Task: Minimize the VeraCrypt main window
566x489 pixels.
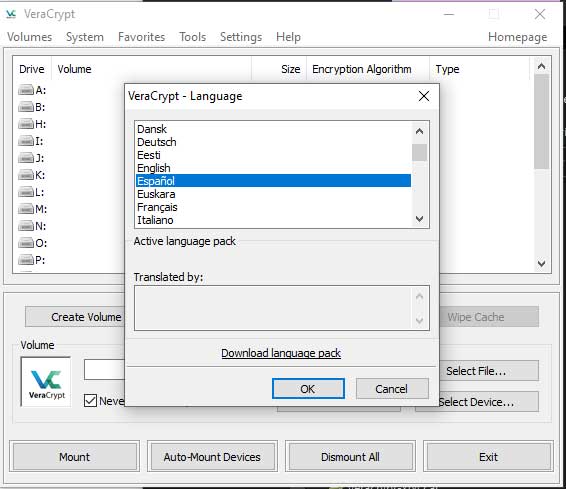Action: pyautogui.click(x=449, y=14)
